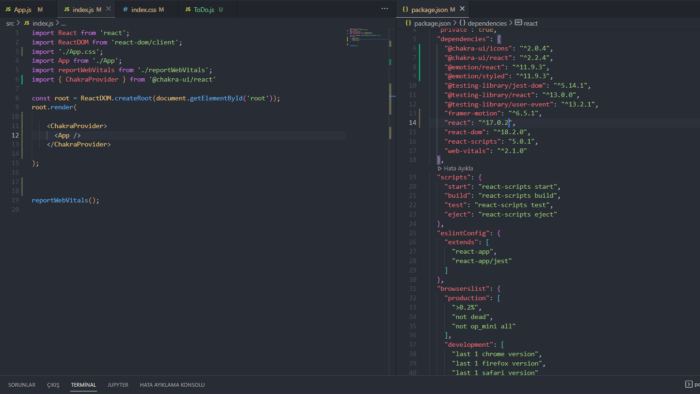
Task: Click the "eject" script line
Action: (500, 215)
